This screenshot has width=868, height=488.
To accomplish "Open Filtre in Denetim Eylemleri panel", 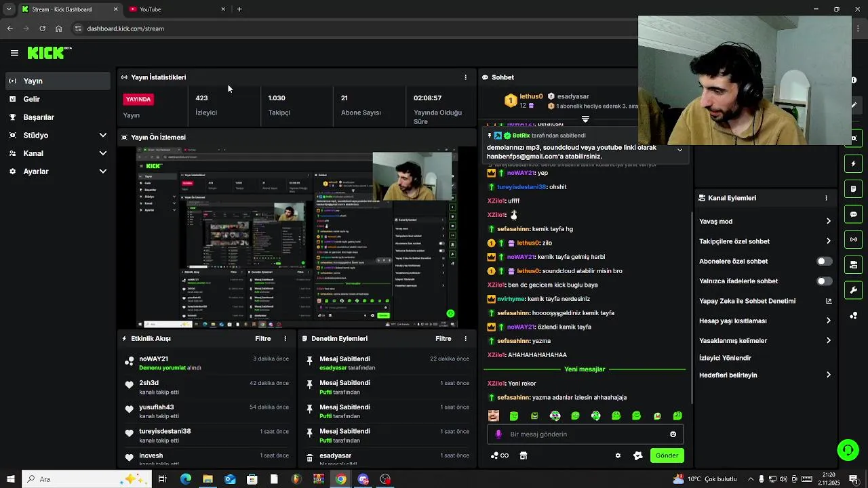I will click(443, 338).
